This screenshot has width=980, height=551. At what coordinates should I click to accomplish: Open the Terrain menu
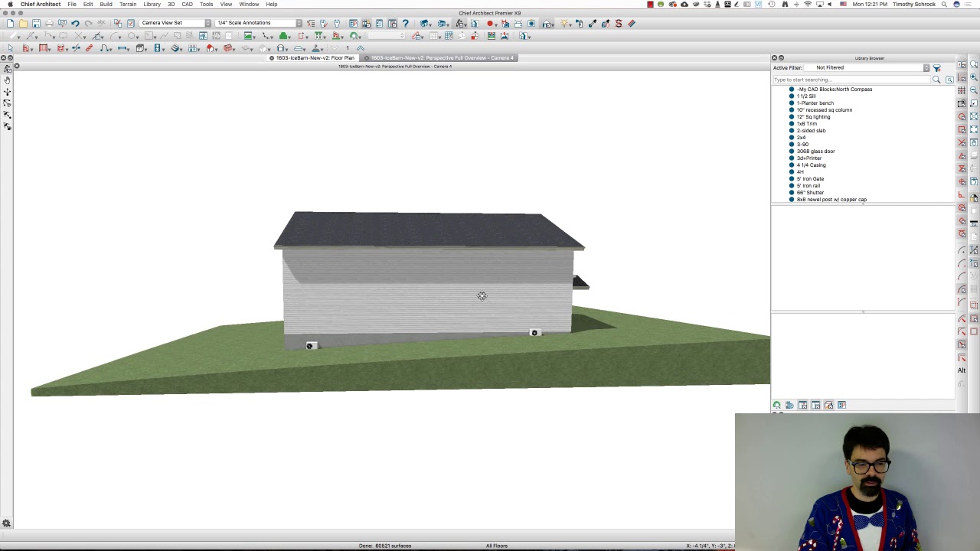click(x=128, y=4)
